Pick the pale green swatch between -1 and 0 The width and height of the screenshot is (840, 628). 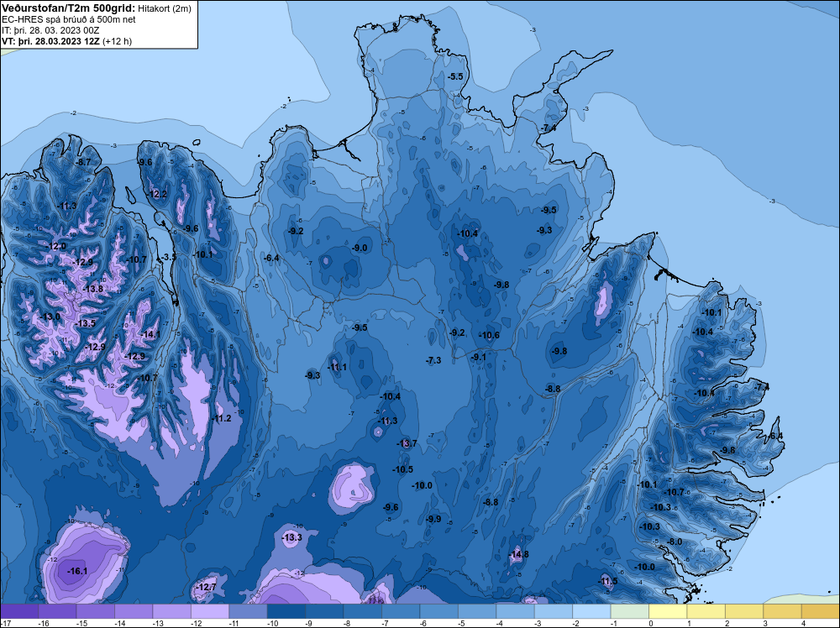click(x=630, y=611)
